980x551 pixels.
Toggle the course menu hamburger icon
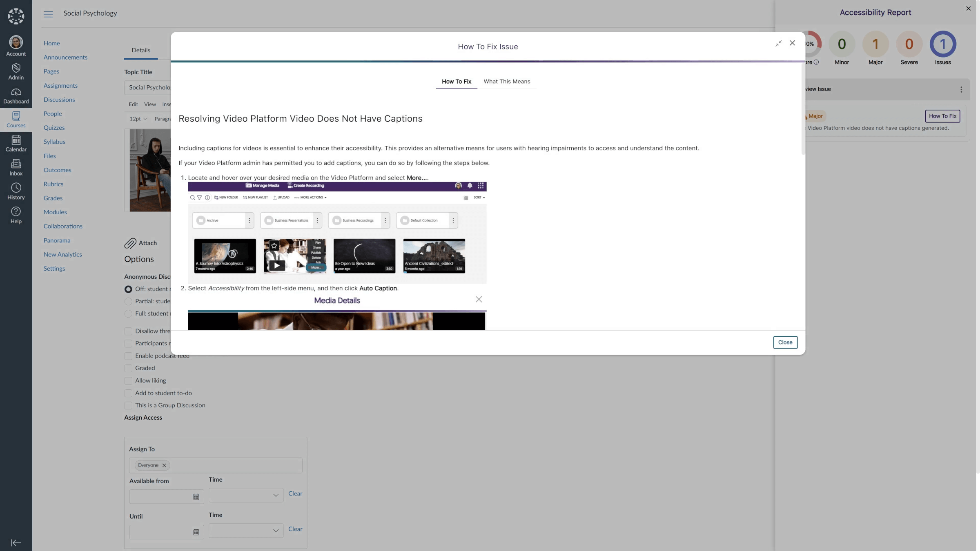[x=48, y=14]
